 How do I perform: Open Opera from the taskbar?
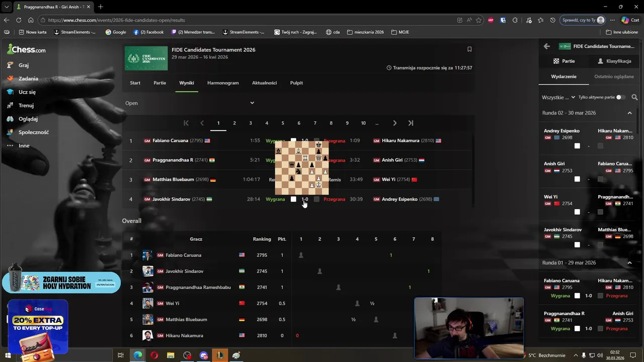154,355
